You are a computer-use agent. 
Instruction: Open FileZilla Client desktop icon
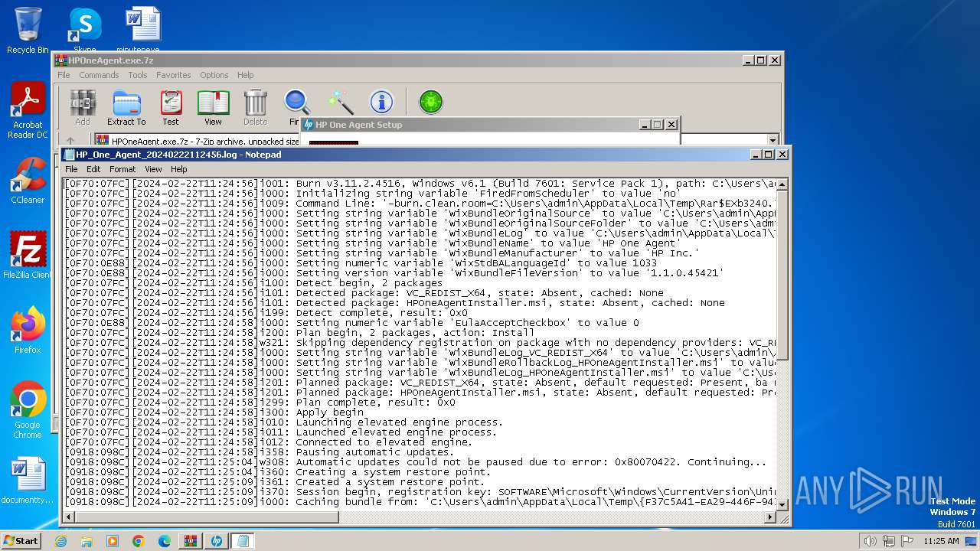[28, 255]
